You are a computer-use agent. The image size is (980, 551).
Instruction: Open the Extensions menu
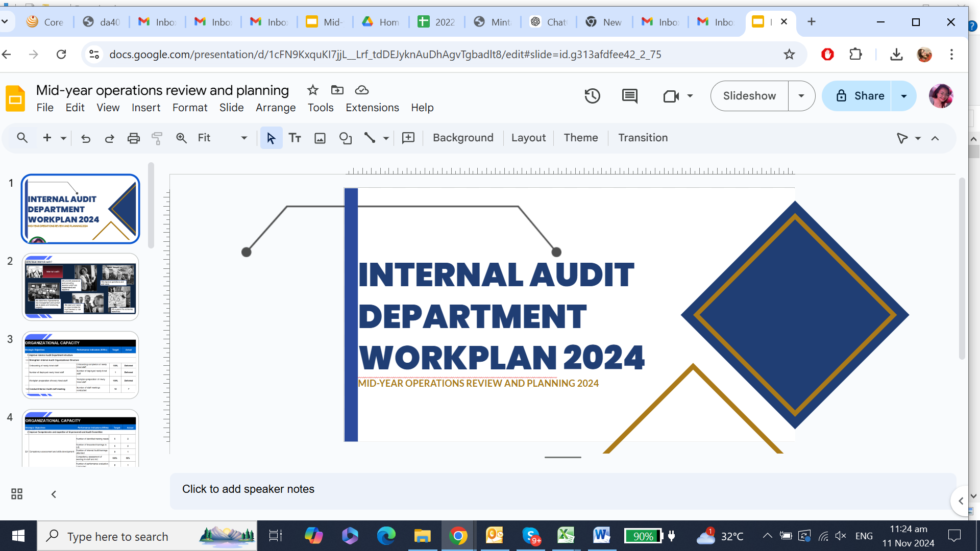372,108
